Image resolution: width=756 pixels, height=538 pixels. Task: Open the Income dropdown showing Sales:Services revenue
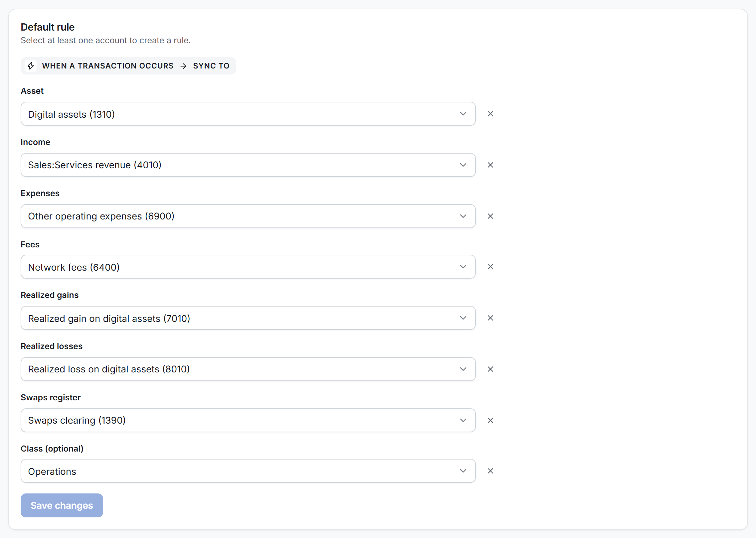(x=248, y=165)
